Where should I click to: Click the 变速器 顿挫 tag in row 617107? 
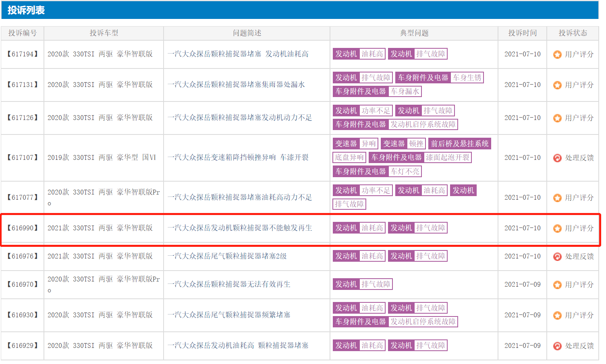(403, 144)
